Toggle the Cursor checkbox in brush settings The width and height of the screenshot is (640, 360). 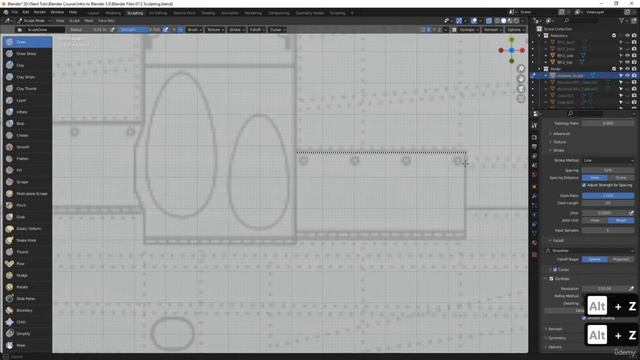[x=555, y=270]
